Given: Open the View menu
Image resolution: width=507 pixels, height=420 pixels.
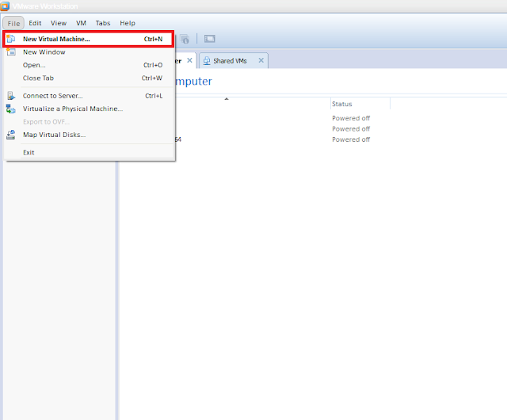Looking at the screenshot, I should point(59,23).
